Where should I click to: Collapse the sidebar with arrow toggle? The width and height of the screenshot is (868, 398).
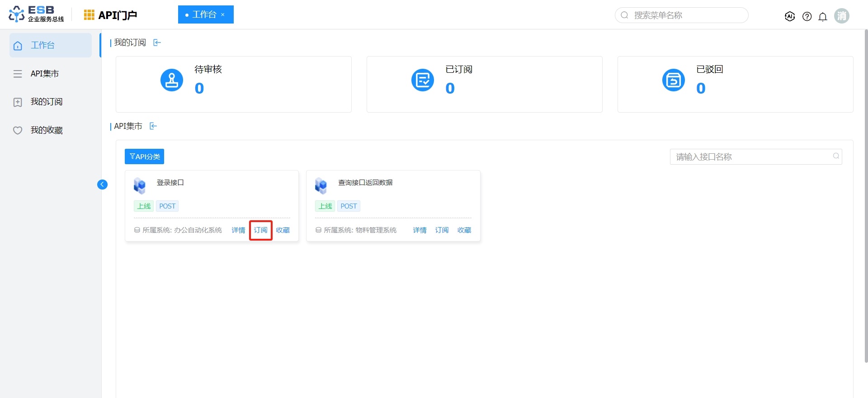tap(103, 185)
